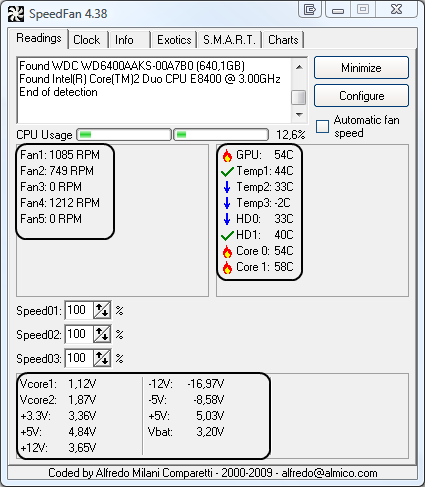This screenshot has width=425, height=487.
Task: Click the 'End of detection' log line
Action: pos(58,92)
